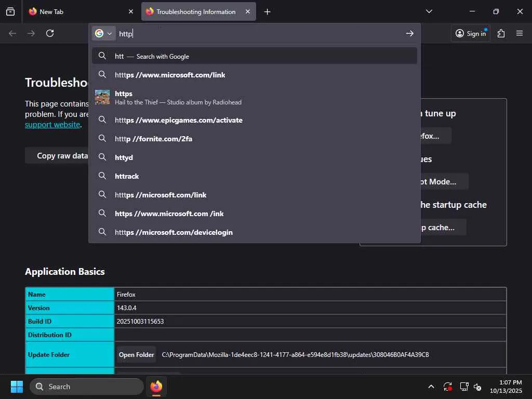
Task: Click the Sign in account button
Action: [x=471, y=33]
